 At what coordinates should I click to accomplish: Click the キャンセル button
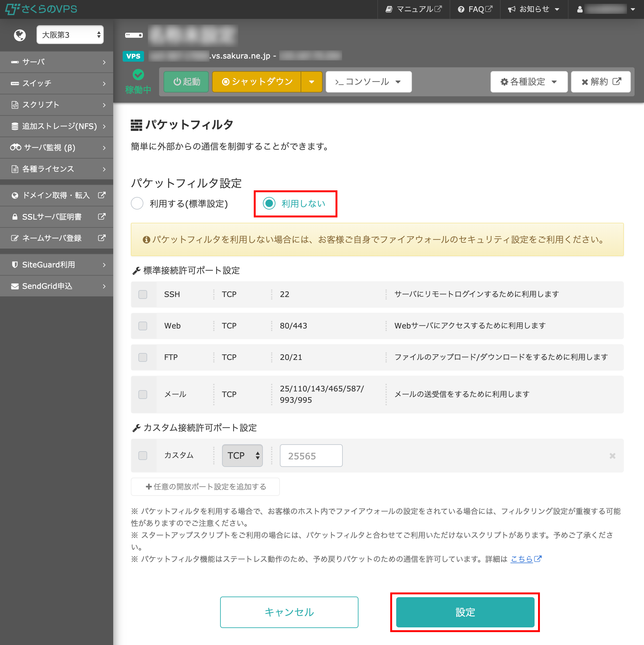coord(289,612)
